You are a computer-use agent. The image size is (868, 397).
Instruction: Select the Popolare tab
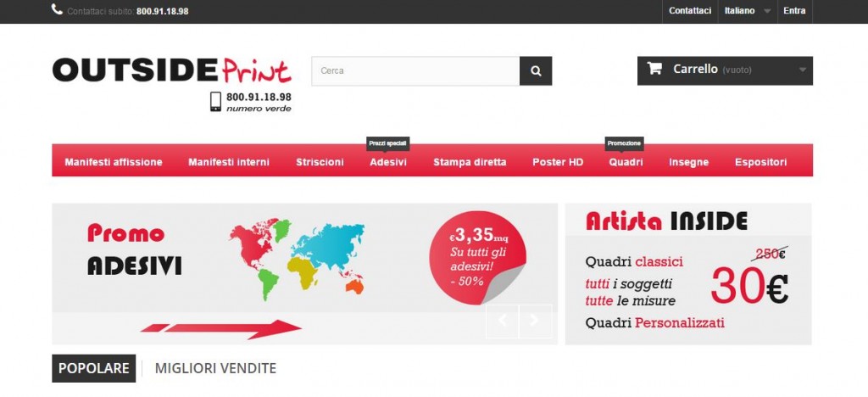click(x=94, y=368)
